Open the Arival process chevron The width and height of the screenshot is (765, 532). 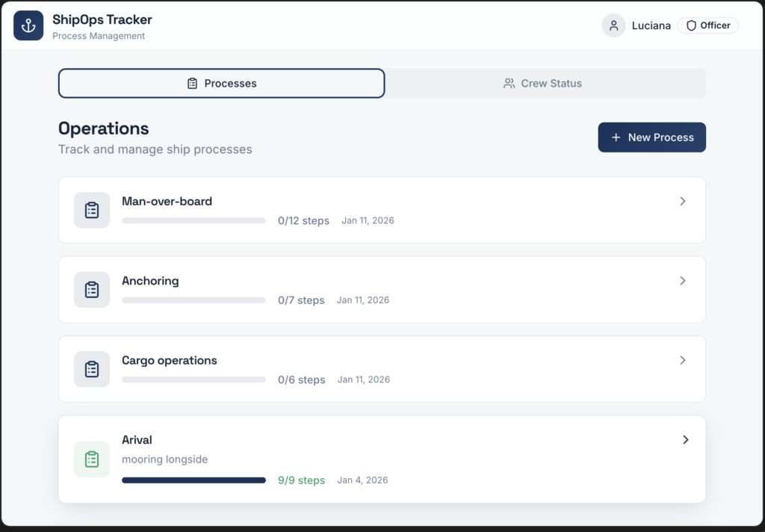coord(685,440)
